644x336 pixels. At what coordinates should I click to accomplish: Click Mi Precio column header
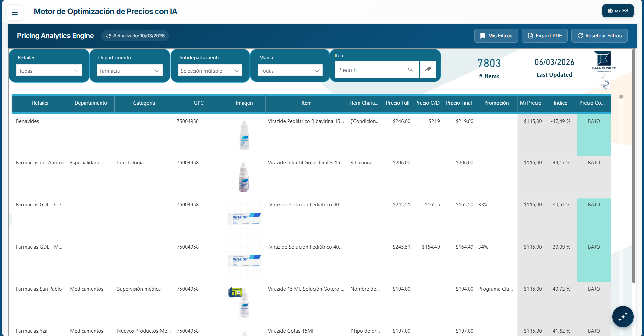[x=531, y=103]
